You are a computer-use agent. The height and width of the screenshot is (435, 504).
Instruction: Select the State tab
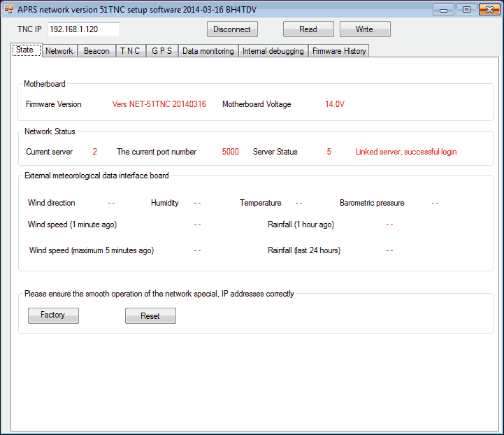tap(24, 50)
